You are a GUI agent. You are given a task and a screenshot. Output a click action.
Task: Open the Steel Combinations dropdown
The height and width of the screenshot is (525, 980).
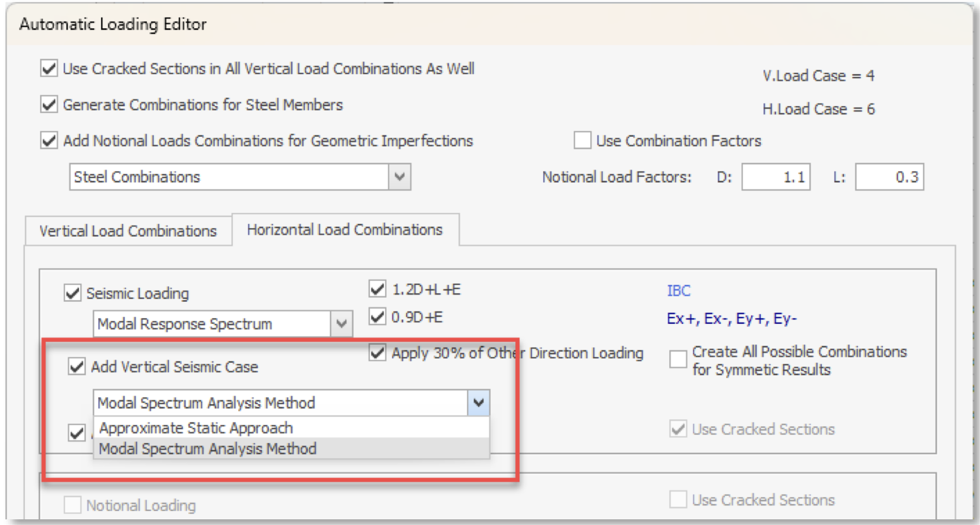coord(399,177)
